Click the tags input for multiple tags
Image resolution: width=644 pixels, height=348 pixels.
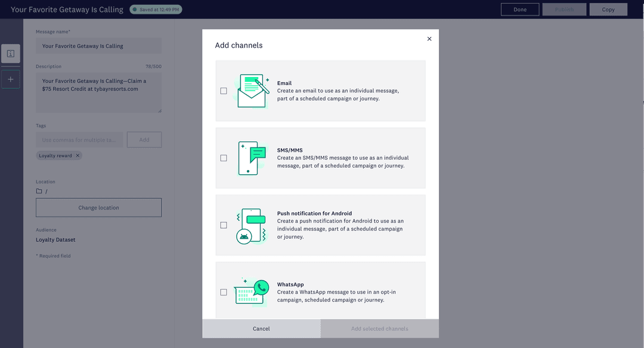click(79, 139)
